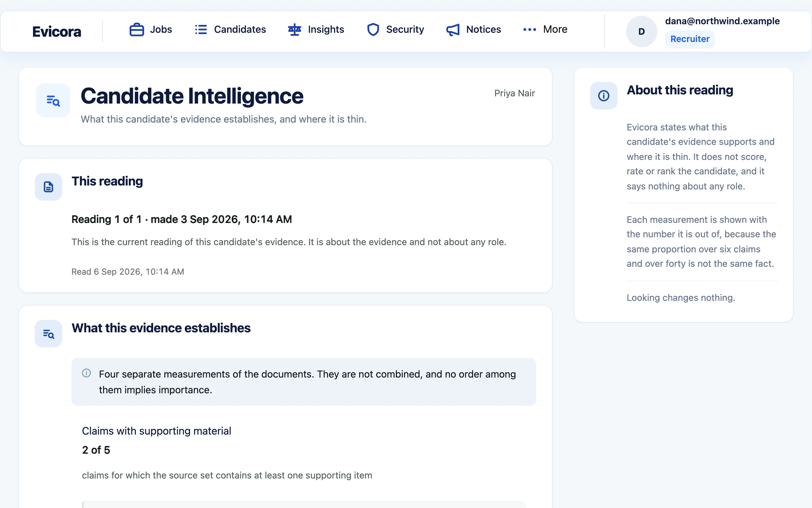Open the Jobs menu item
This screenshot has width=812, height=508.
tap(151, 29)
